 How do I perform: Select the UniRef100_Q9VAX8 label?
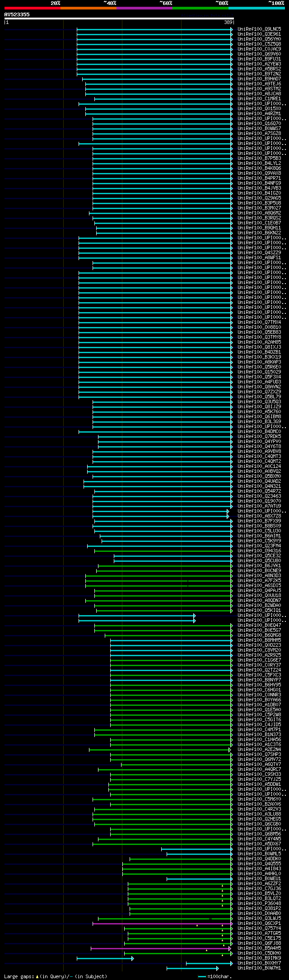(x=259, y=173)
